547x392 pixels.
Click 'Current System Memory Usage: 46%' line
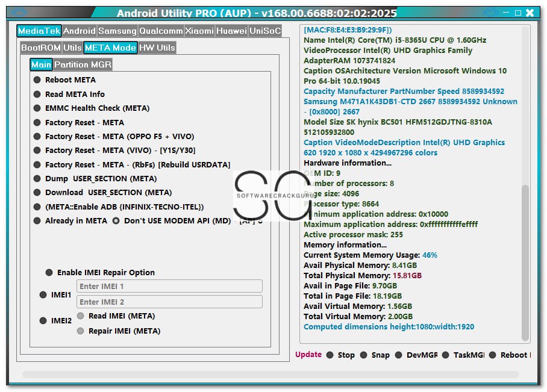point(370,255)
